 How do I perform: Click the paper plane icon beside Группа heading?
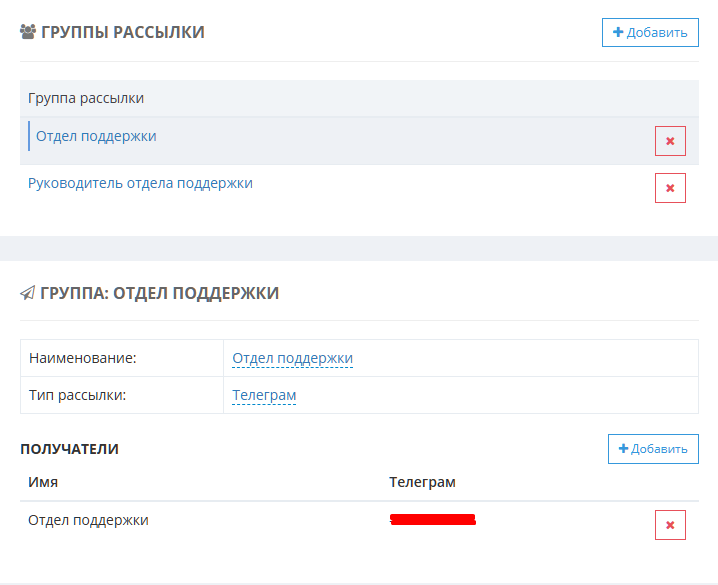(28, 293)
